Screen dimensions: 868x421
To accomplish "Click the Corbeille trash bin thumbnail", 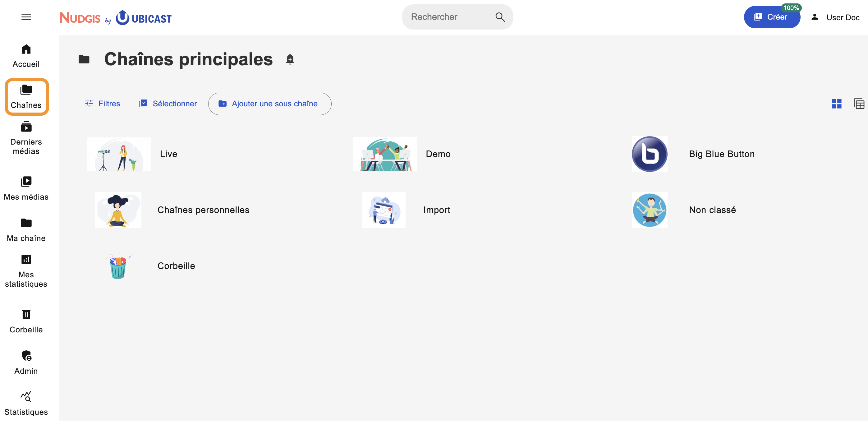I will (118, 266).
